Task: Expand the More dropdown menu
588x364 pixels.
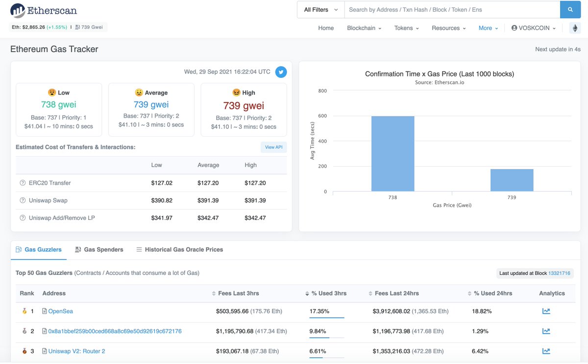Action: [488, 28]
